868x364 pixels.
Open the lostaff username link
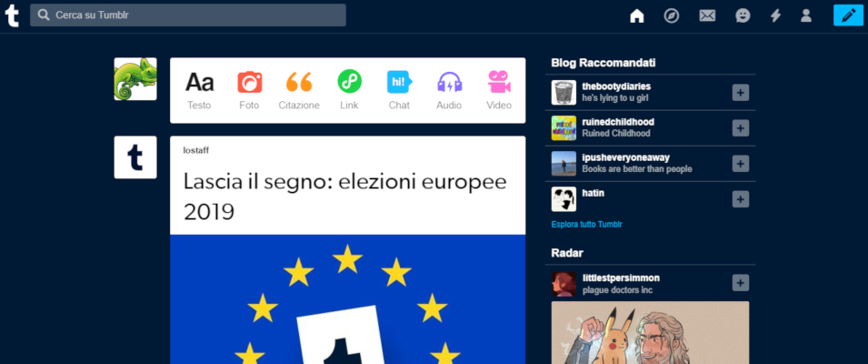click(x=196, y=151)
